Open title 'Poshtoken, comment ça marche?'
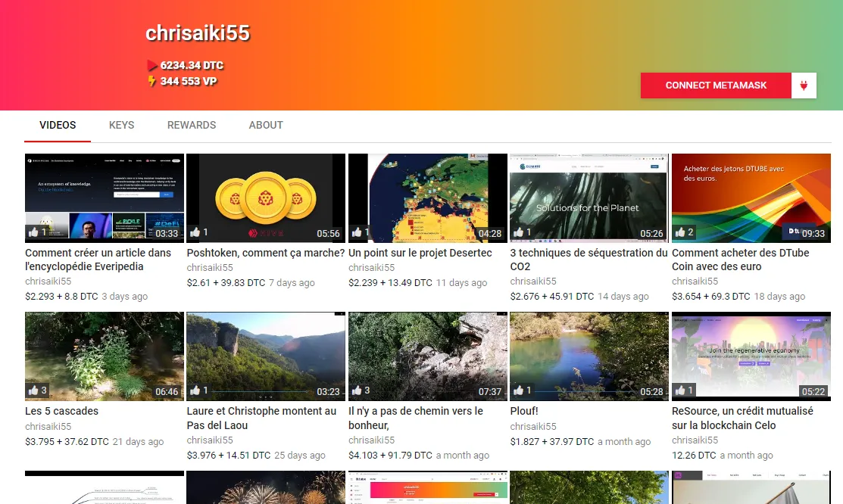Viewport: 843px width, 504px height. [x=266, y=253]
